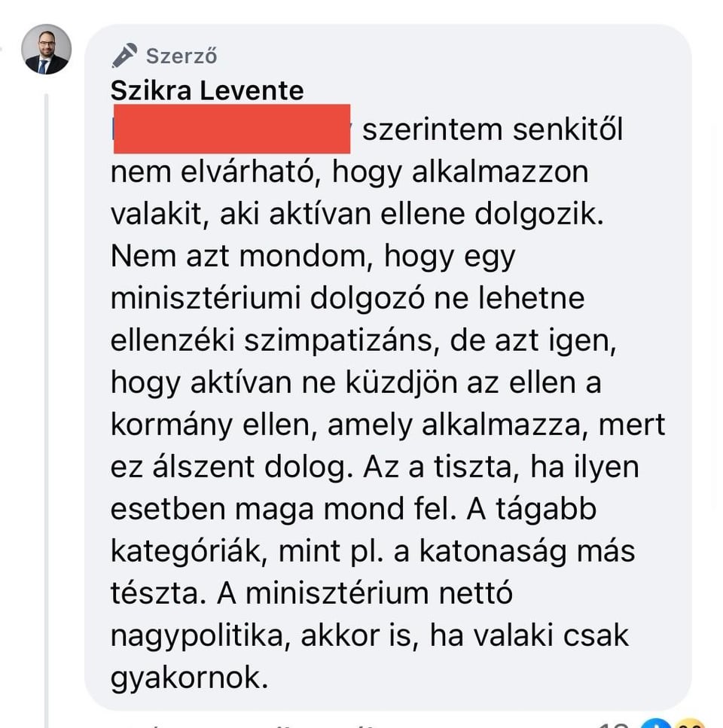Image resolution: width=723 pixels, height=728 pixels.
Task: Click the author microphone badge icon
Action: [124, 55]
